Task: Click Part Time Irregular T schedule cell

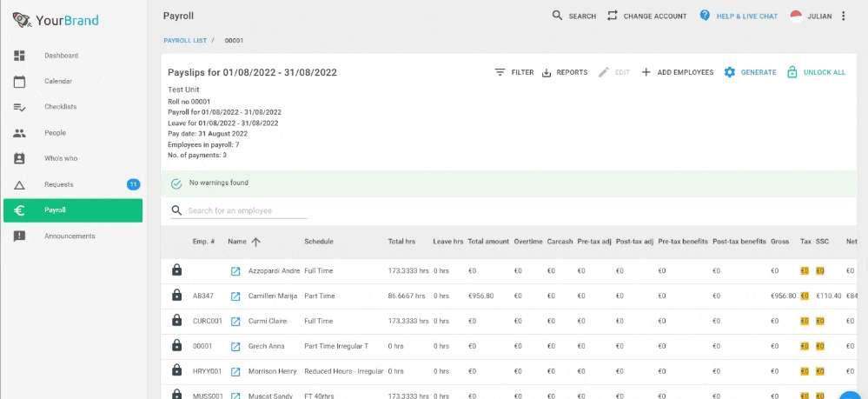Action: click(x=336, y=346)
